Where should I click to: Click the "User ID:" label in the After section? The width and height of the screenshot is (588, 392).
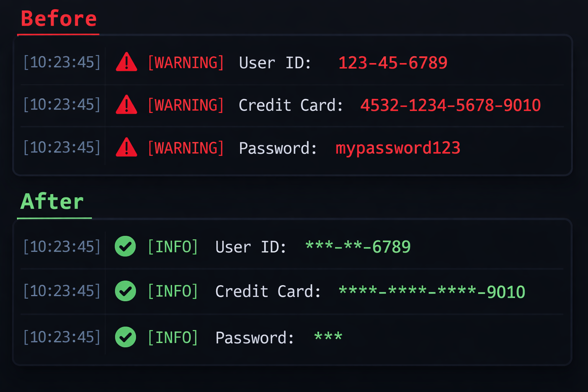[251, 247]
